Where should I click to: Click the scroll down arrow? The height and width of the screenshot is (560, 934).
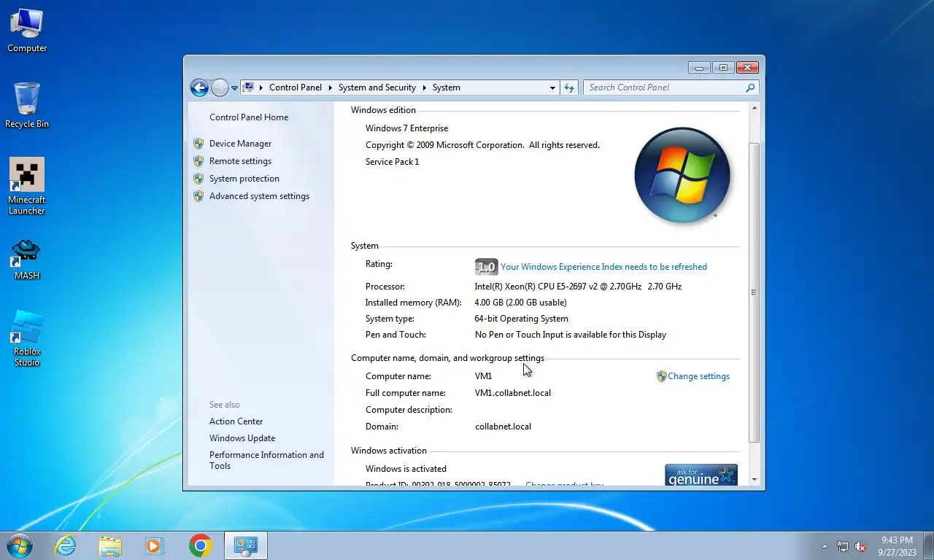click(x=754, y=481)
